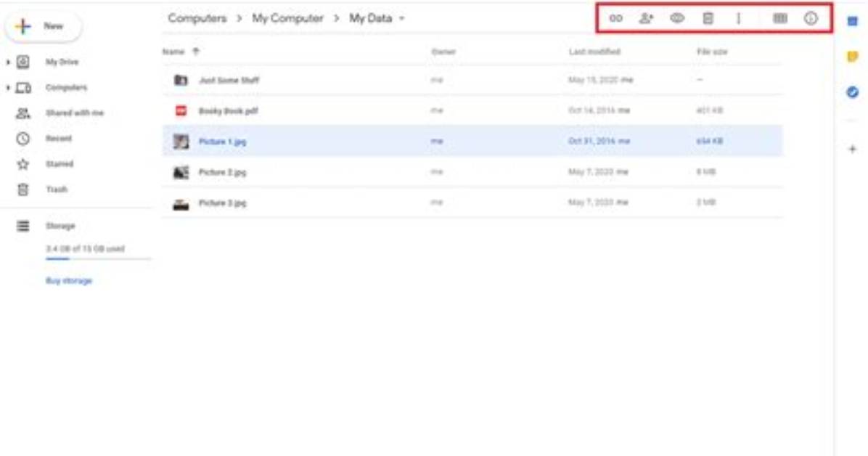
Task: Click Picture 1.jpg modified date
Action: point(599,142)
